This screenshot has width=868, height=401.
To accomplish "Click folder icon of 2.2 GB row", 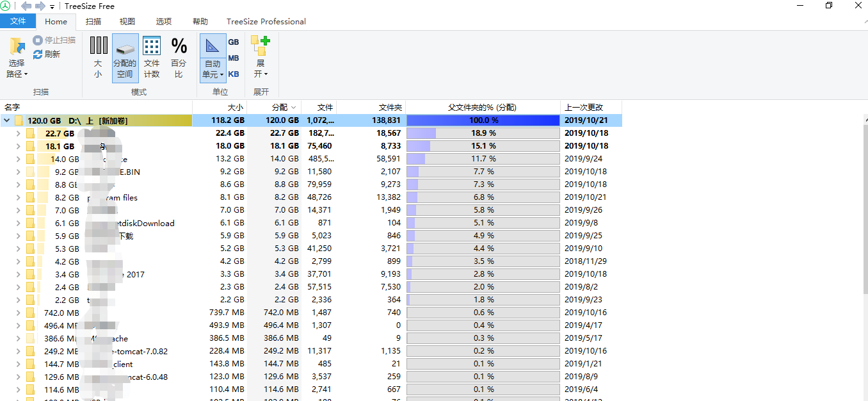I will [30, 300].
